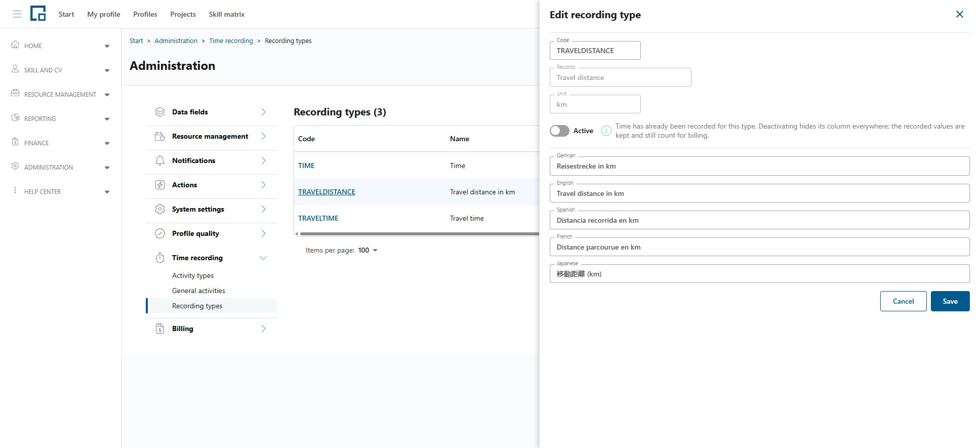Viewport: 980px width, 448px height.
Task: Open the Projects top menu
Action: pyautogui.click(x=183, y=14)
